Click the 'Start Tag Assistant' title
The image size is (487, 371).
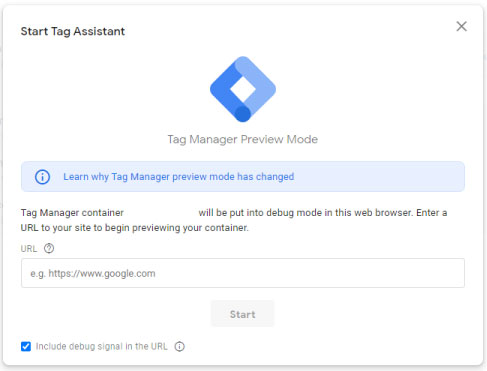tap(73, 31)
